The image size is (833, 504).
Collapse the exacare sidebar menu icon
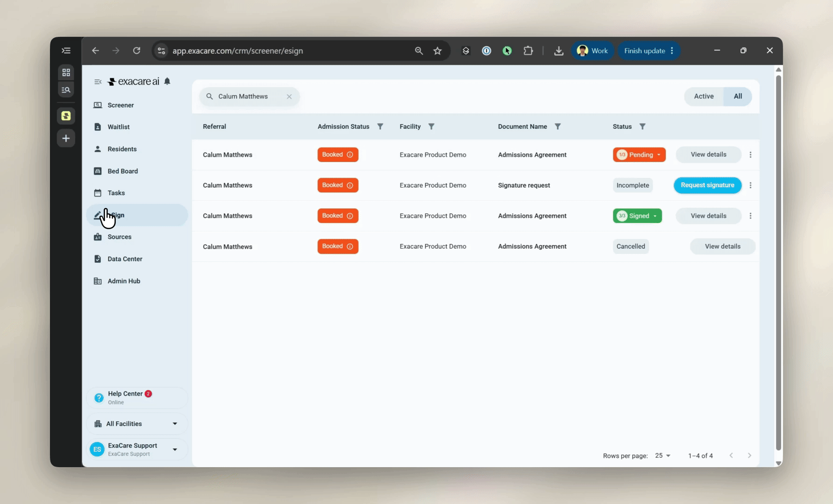pyautogui.click(x=98, y=82)
